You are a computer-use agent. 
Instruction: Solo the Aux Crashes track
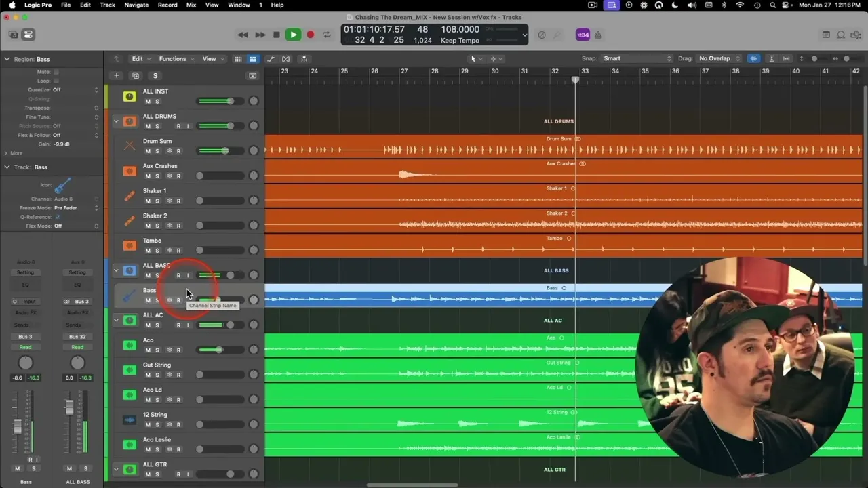[x=157, y=176]
